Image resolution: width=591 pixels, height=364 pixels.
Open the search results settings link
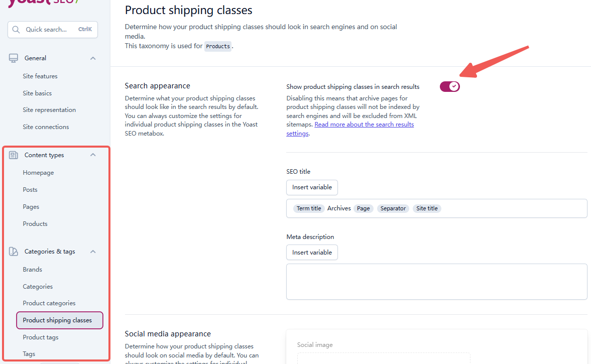pyautogui.click(x=364, y=124)
